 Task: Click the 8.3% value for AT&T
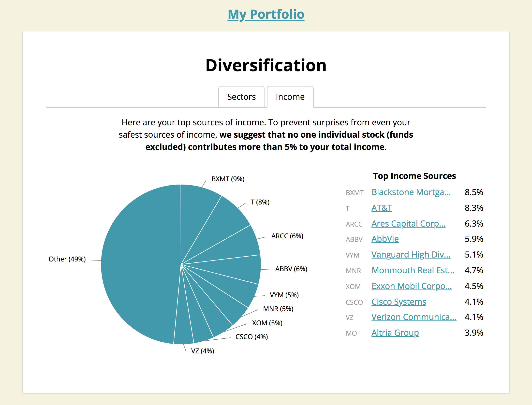(474, 208)
